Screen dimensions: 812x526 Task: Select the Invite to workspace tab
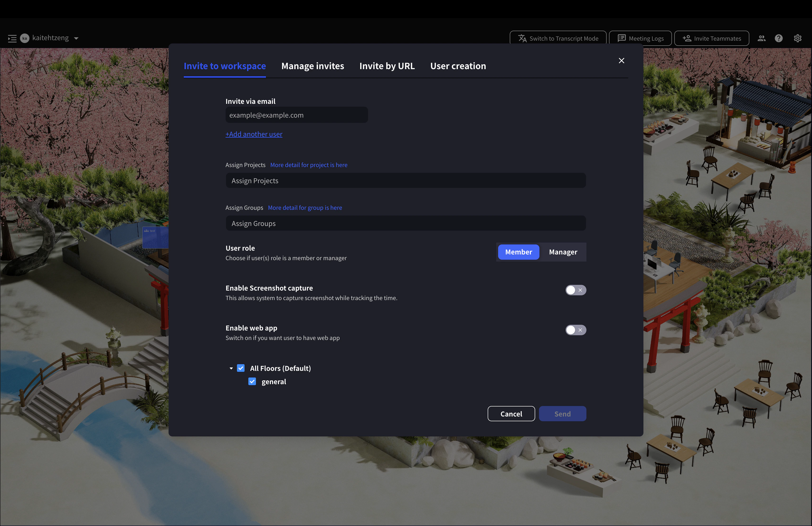[x=225, y=66]
